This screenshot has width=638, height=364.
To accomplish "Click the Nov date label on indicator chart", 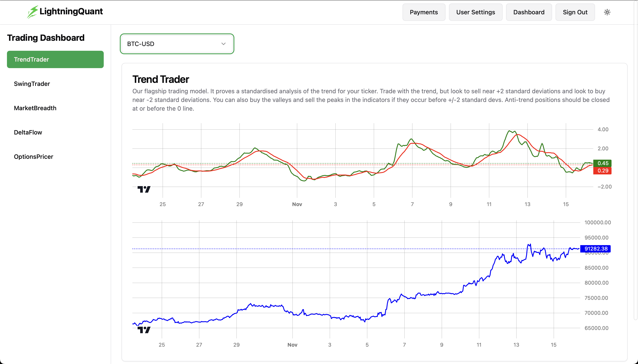I will [297, 204].
